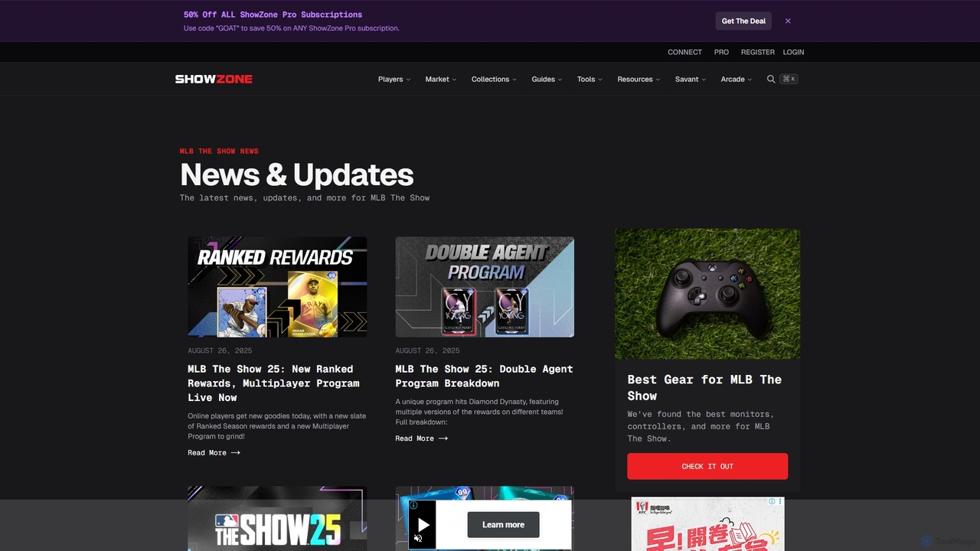
Task: Open the KFC ad banner
Action: 707,524
